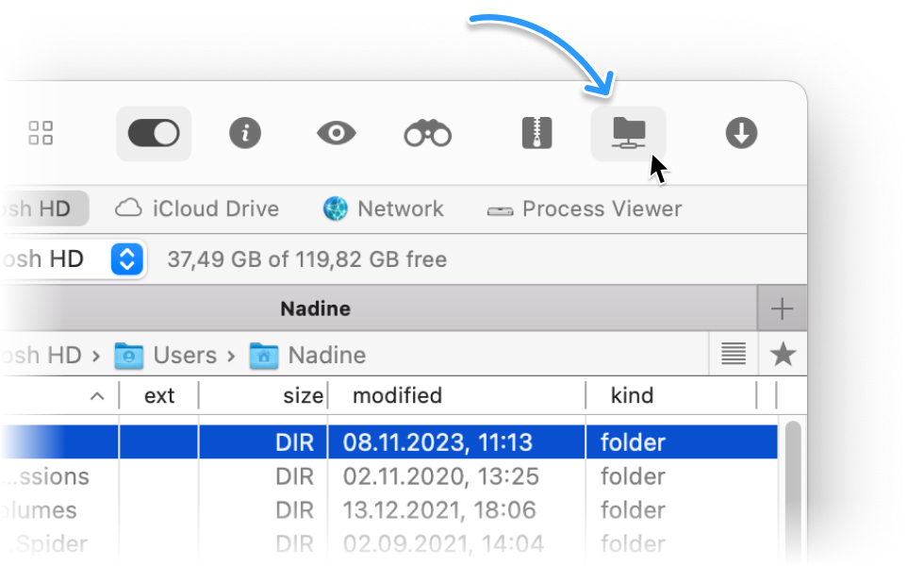
Task: Open the Get Info toolbar icon
Action: pos(245,134)
